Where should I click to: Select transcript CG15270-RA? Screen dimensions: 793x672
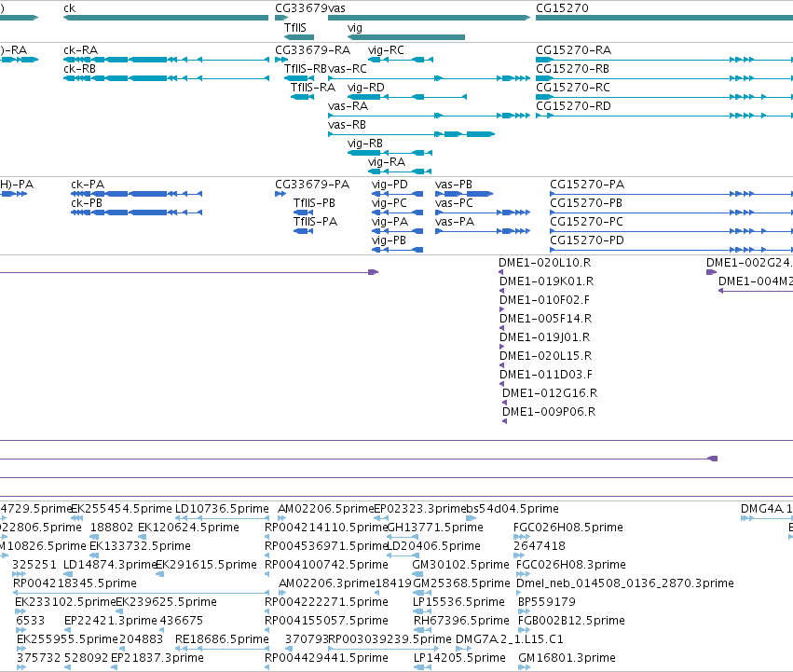click(573, 50)
